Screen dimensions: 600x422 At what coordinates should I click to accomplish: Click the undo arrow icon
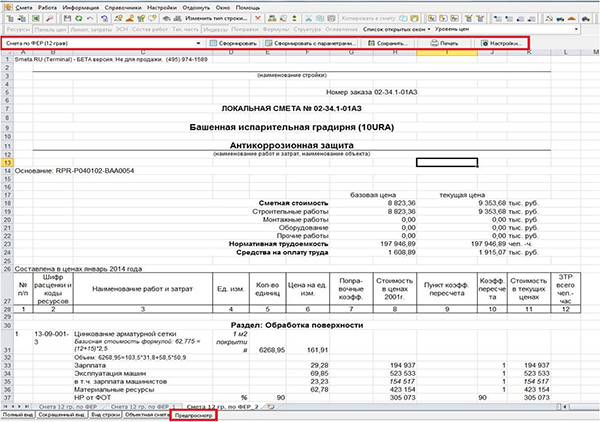point(90,18)
